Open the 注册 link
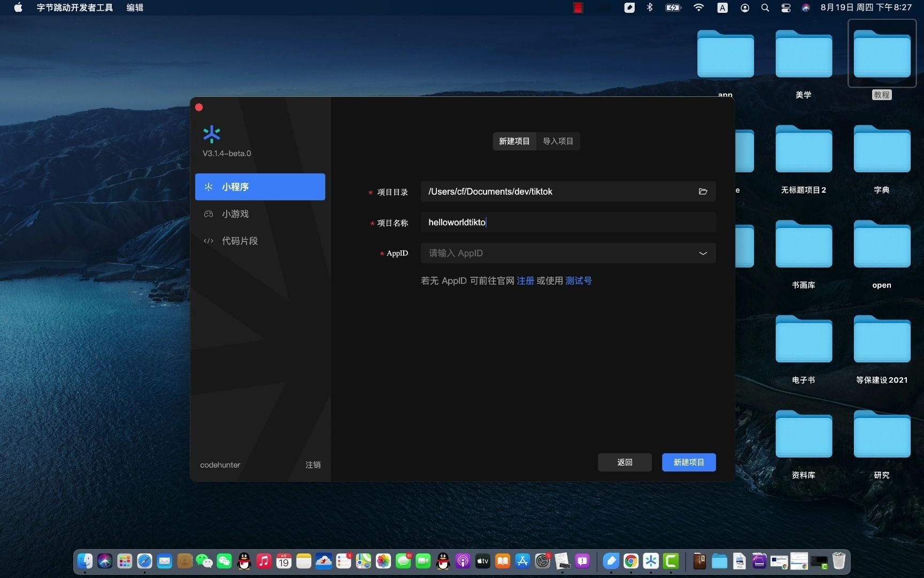This screenshot has height=578, width=924. [525, 280]
